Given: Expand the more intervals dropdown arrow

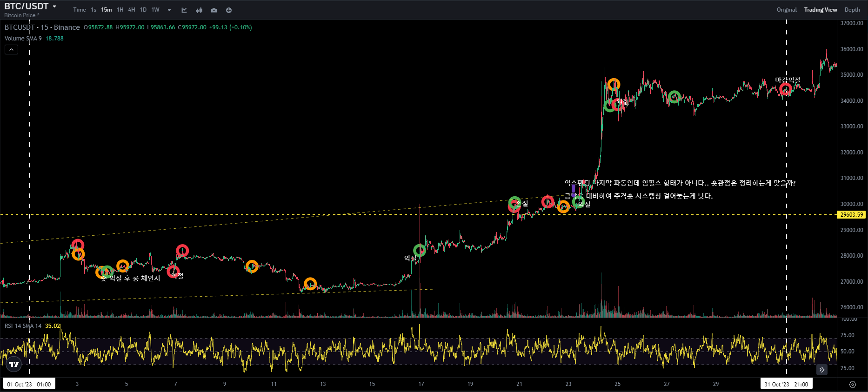Looking at the screenshot, I should click(169, 10).
